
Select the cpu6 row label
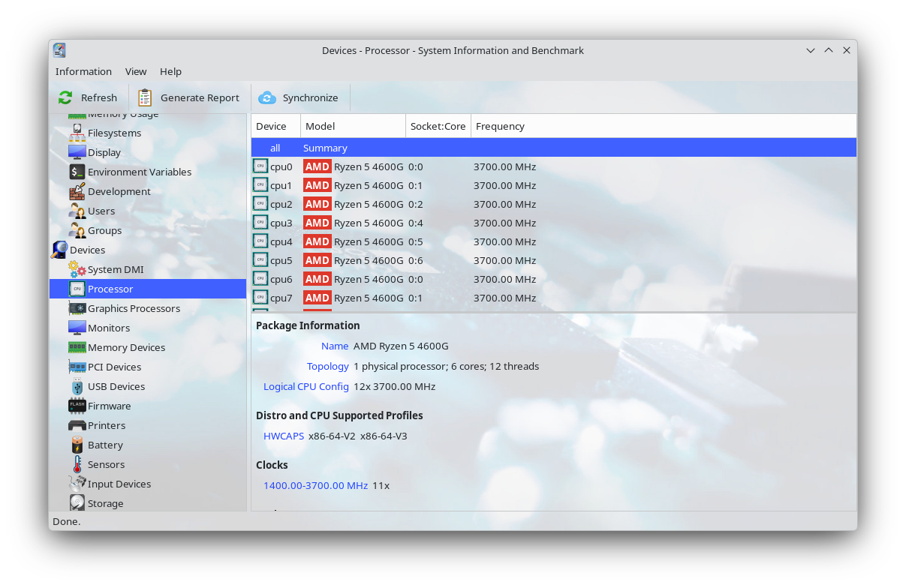pos(281,279)
